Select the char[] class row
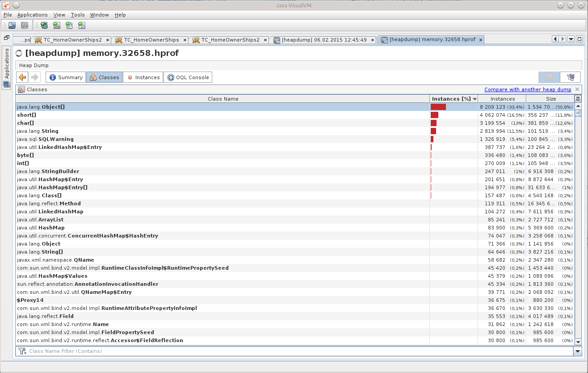The width and height of the screenshot is (588, 373). click(x=295, y=123)
